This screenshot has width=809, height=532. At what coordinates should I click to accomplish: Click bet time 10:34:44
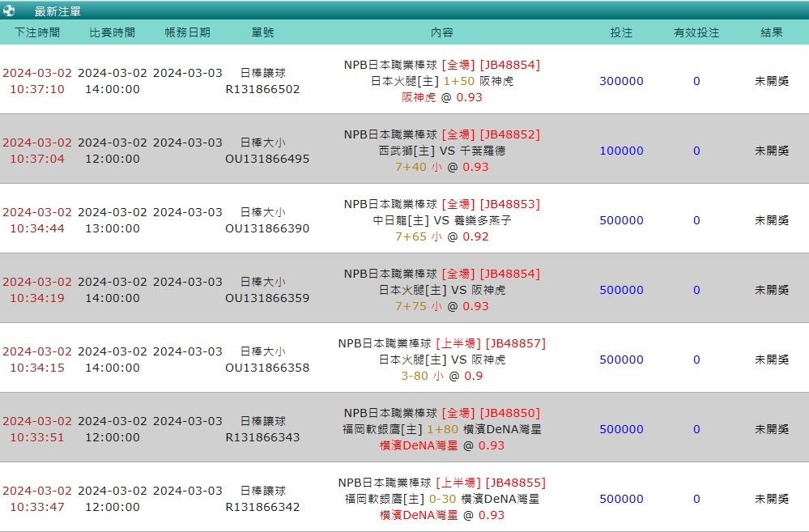point(37,228)
